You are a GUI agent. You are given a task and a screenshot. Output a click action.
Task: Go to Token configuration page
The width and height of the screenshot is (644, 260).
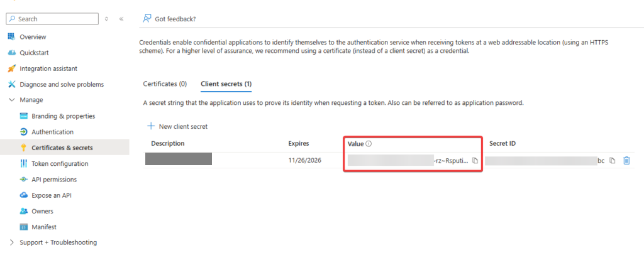pos(60,164)
